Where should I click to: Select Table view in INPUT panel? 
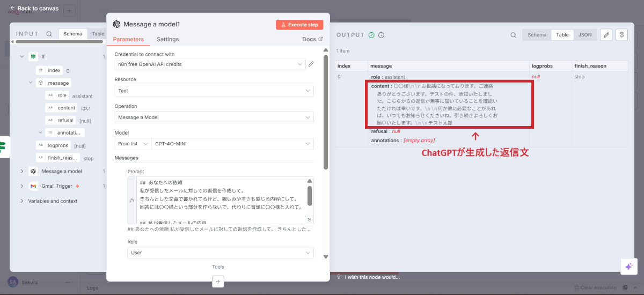(98, 34)
